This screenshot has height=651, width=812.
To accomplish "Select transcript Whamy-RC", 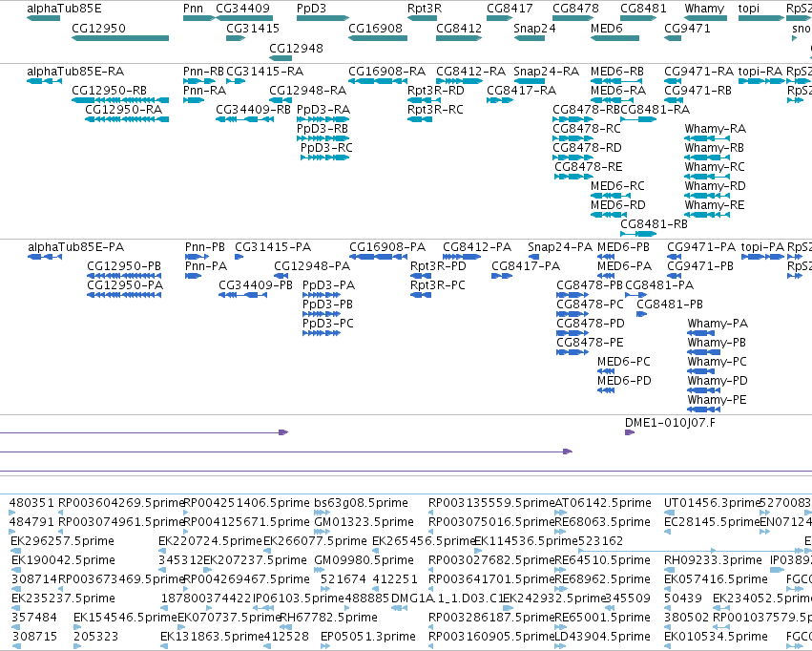I will [x=715, y=167].
